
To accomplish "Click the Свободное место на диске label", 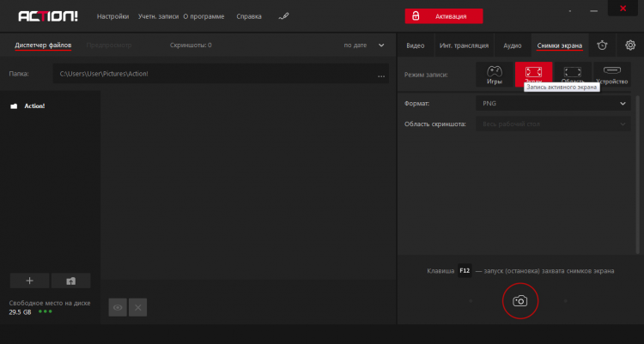I will [50, 303].
